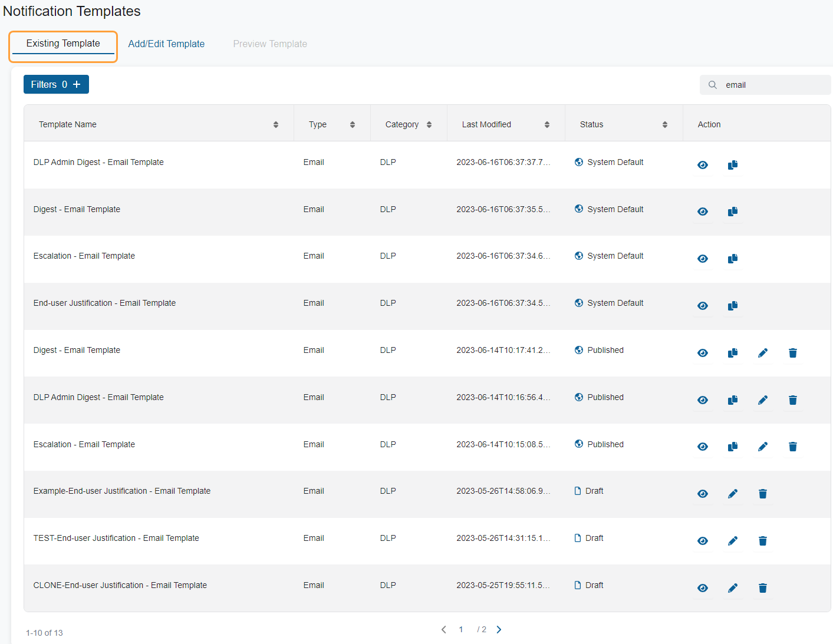The width and height of the screenshot is (833, 644).
Task: View the Example-End-user Justification draft template
Action: [x=703, y=494]
